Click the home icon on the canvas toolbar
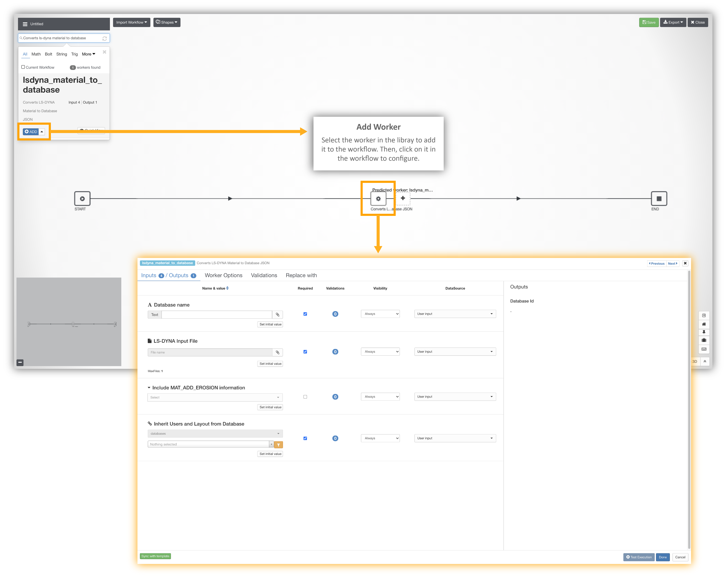728x578 pixels. (x=704, y=324)
